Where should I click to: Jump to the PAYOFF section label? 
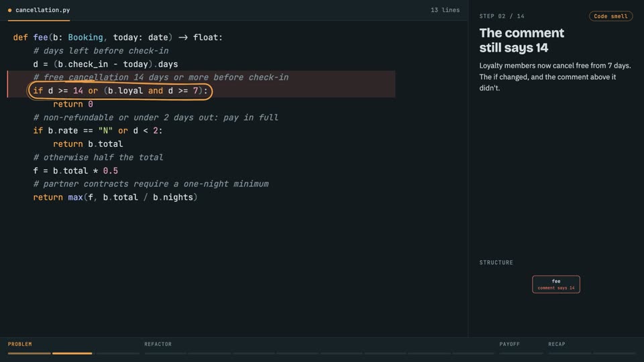509,344
